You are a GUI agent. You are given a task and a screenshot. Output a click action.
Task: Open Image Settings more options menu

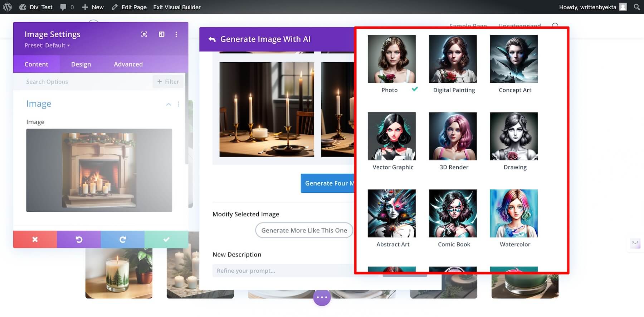coord(176,34)
